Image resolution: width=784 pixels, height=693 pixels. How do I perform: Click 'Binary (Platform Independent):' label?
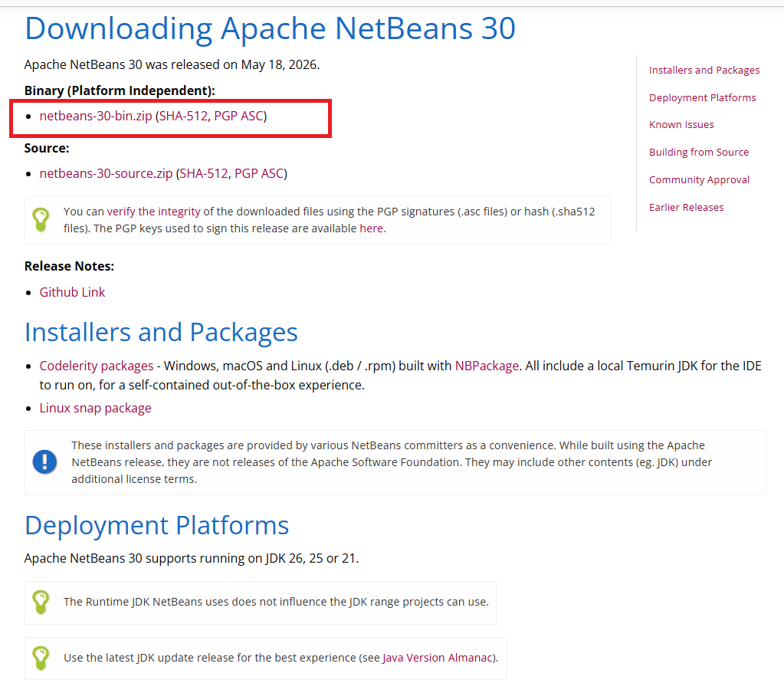[x=120, y=90]
